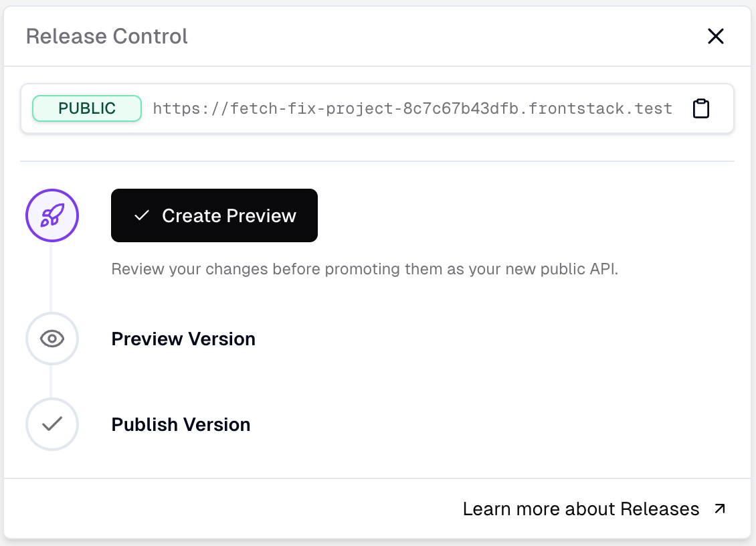The height and width of the screenshot is (546, 756).
Task: Click the checkmark inside Create Preview button
Action: point(141,215)
